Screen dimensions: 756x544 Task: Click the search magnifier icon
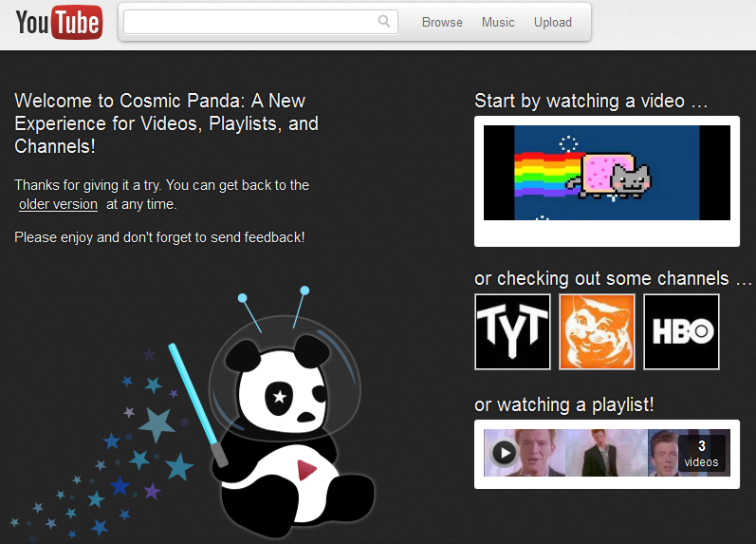point(384,21)
